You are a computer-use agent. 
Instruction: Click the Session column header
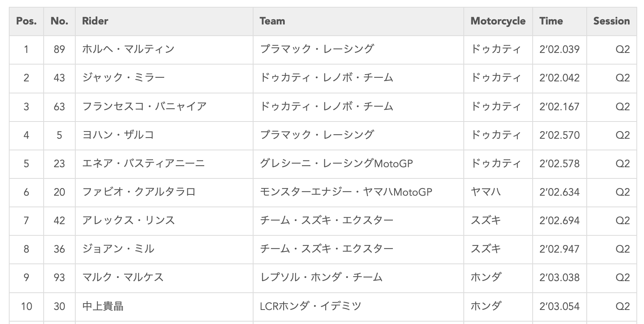(x=611, y=21)
